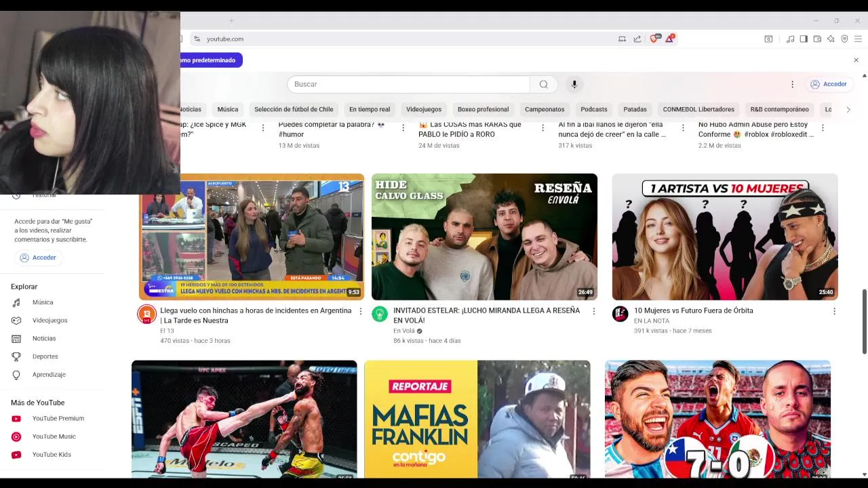Image resolution: width=868 pixels, height=488 pixels.
Task: Click the sidebar Acceder button
Action: pos(38,258)
